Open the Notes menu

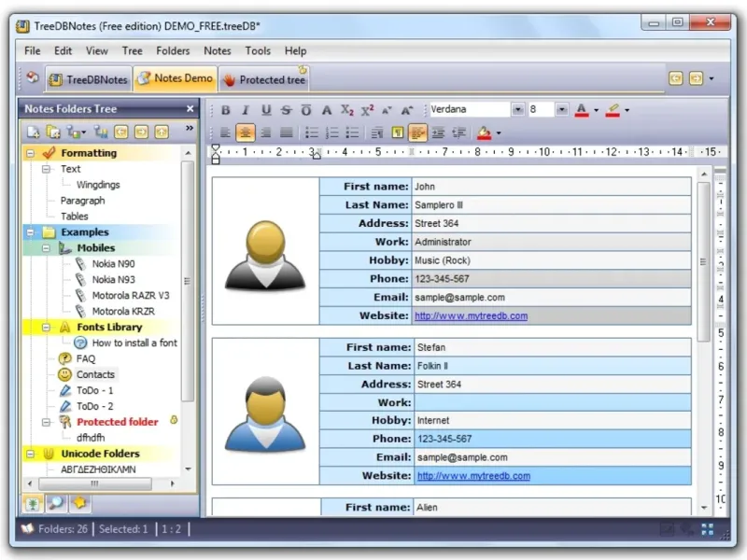tap(218, 51)
